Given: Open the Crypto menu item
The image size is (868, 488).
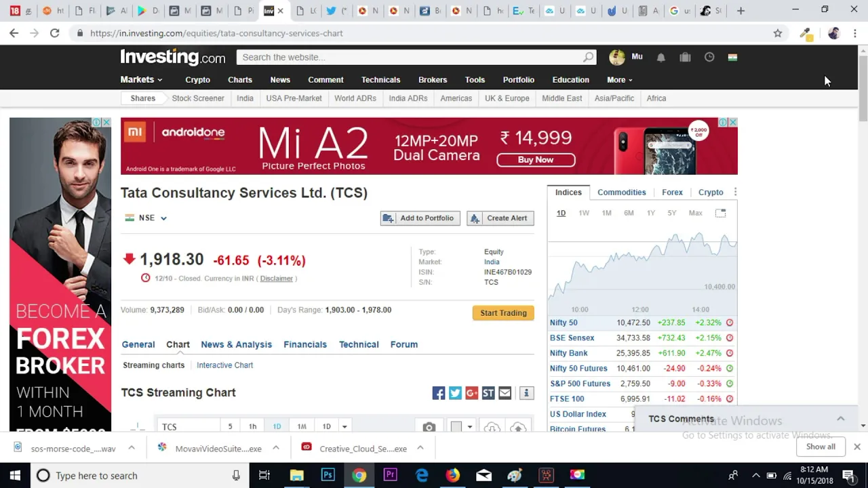Looking at the screenshot, I should click(x=197, y=80).
